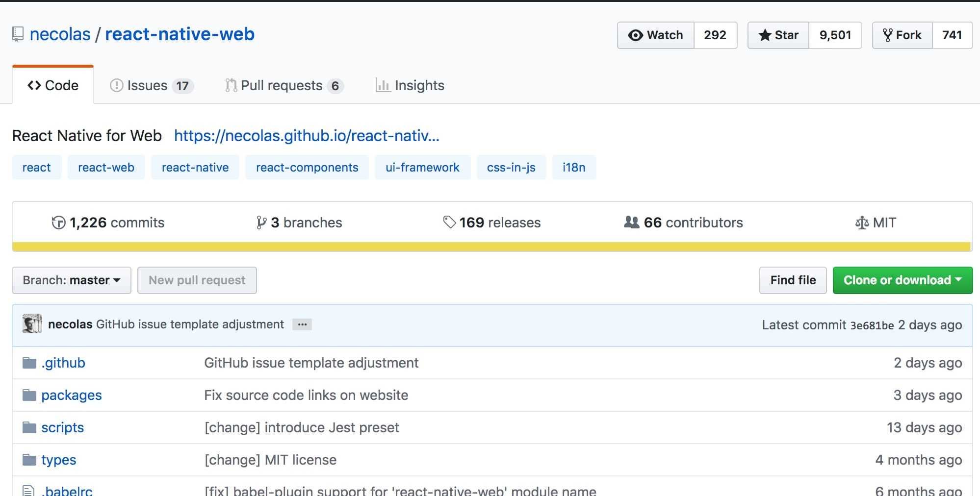This screenshot has height=496, width=980.
Task: Open latest commit hash 3e681be
Action: (x=872, y=325)
